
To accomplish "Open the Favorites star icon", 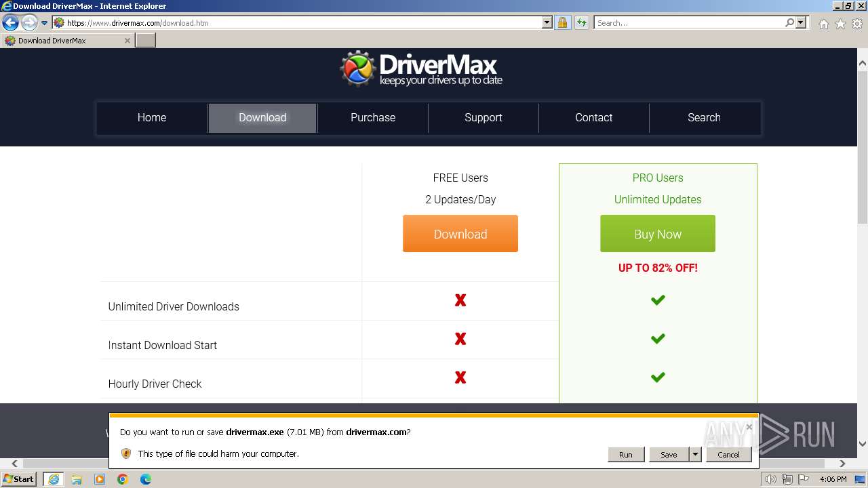I will point(840,24).
